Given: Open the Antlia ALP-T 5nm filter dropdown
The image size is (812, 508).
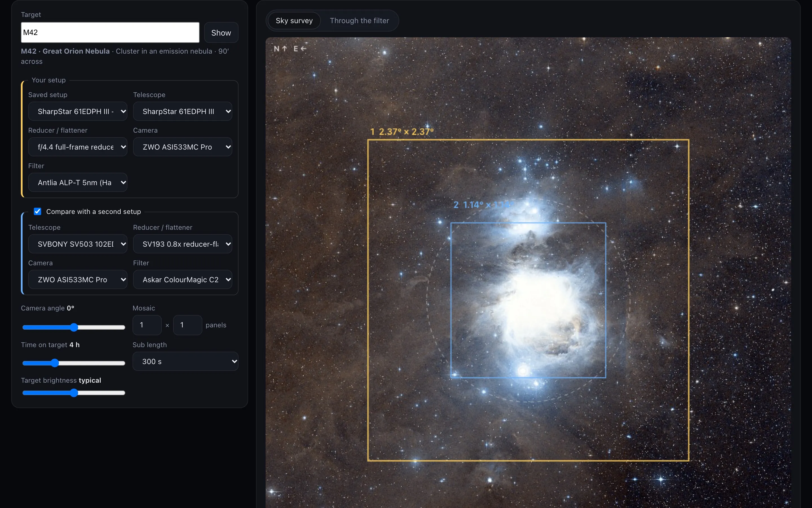Looking at the screenshot, I should tap(78, 182).
